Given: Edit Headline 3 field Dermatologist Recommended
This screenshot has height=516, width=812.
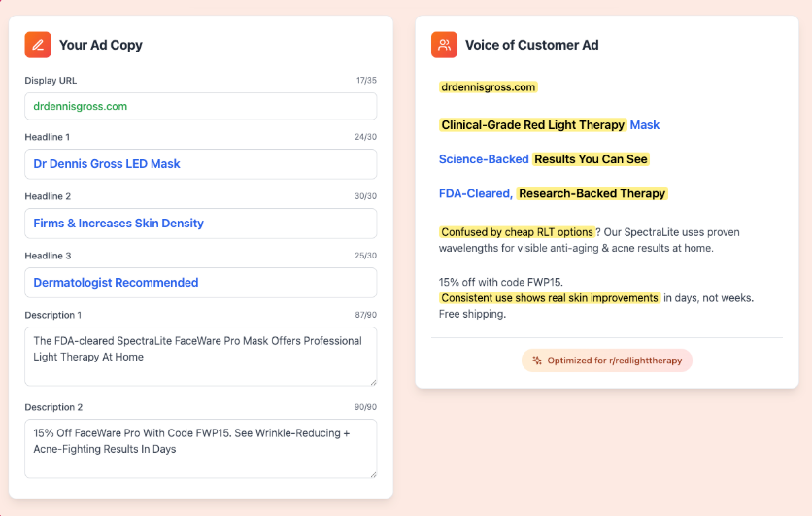Looking at the screenshot, I should pos(201,283).
